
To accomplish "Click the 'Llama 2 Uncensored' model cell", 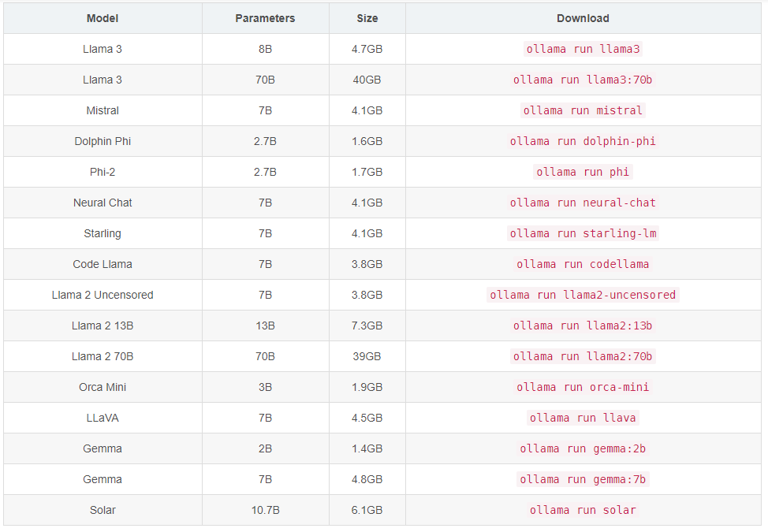I will [103, 295].
